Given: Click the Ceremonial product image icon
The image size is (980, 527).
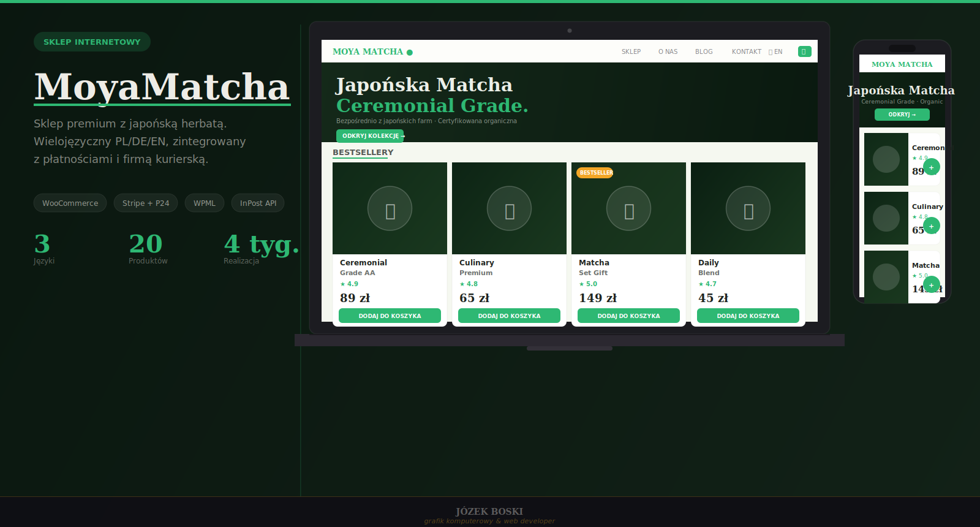Looking at the screenshot, I should [x=390, y=208].
